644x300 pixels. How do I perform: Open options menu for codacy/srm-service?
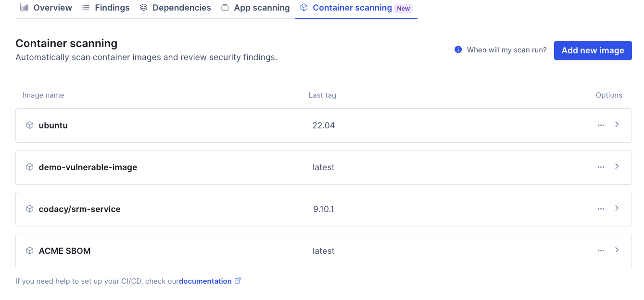pyautogui.click(x=600, y=209)
